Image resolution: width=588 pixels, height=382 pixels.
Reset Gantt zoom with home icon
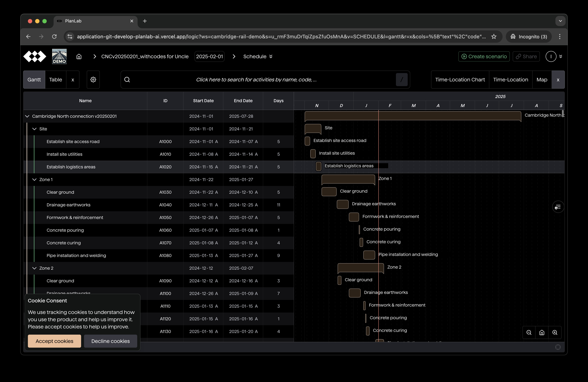(x=541, y=332)
